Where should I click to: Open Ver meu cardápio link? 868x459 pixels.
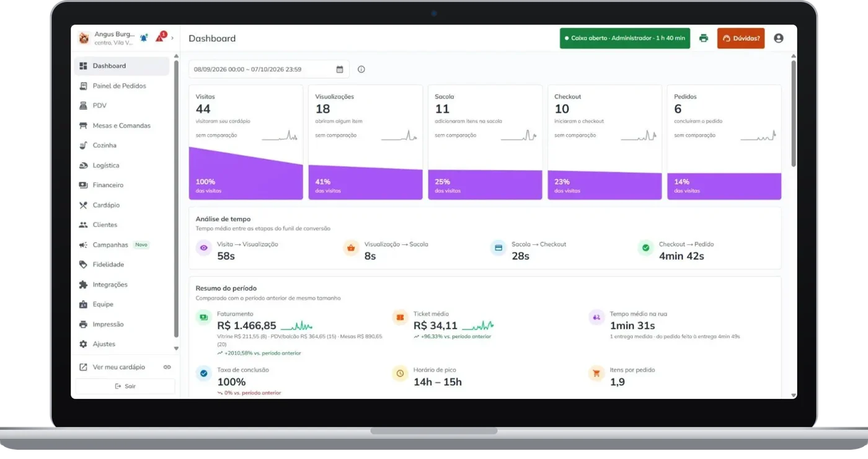point(118,367)
